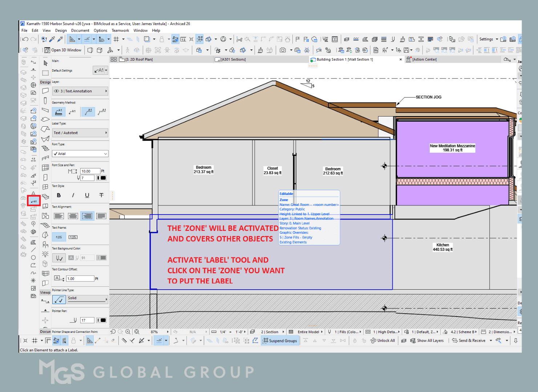This screenshot has width=538, height=392.
Task: Select the Arrow tool at the top of the toolbox
Action: [45, 62]
